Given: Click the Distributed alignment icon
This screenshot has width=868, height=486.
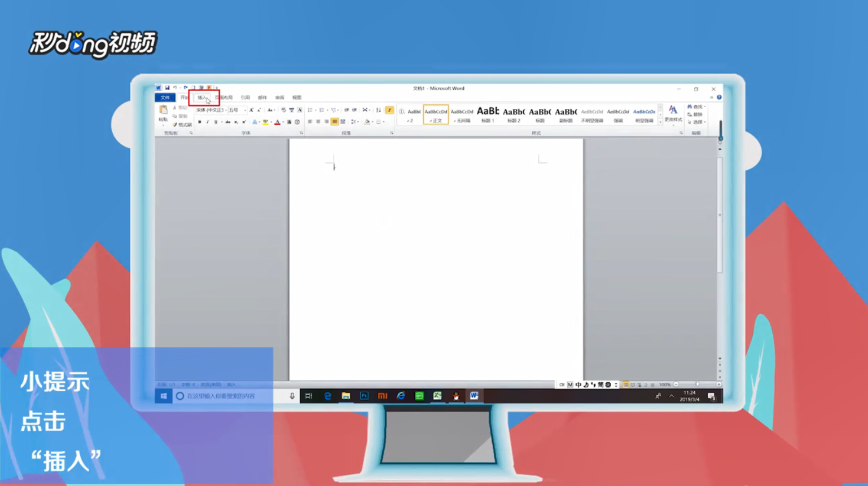Looking at the screenshot, I should point(343,122).
